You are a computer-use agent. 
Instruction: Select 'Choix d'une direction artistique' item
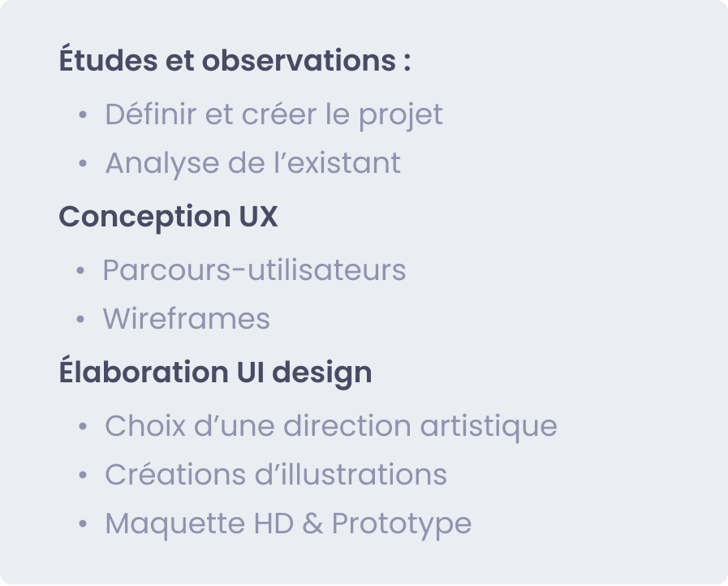pos(331,426)
